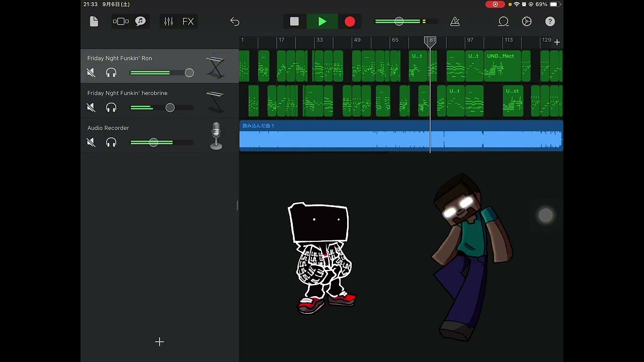This screenshot has width=644, height=362.
Task: Tap the screen recording indicator in status bar
Action: click(x=495, y=4)
